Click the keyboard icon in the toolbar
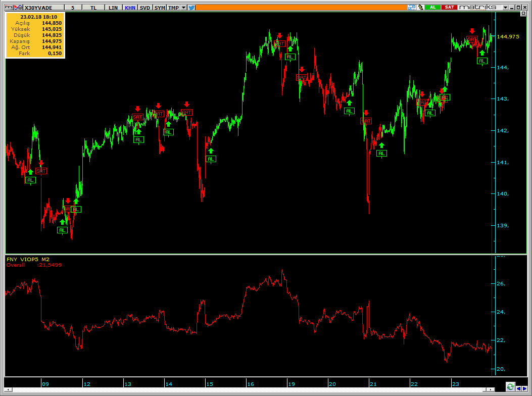Screen dimensions: 532x396 9,8
